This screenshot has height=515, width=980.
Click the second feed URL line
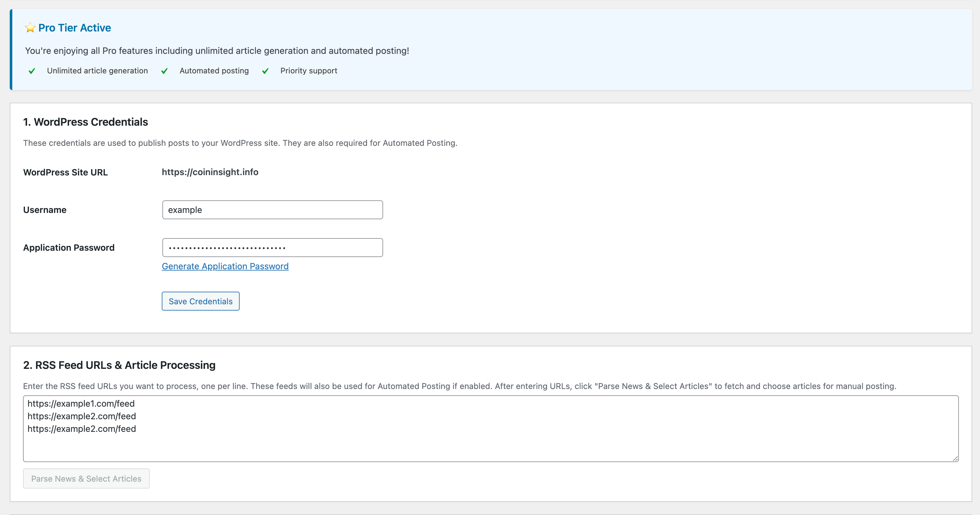tap(81, 416)
